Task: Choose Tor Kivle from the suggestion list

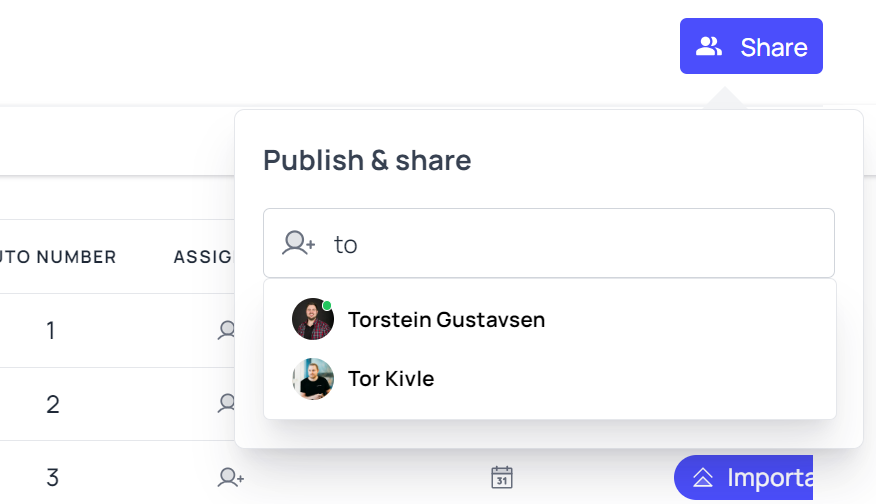Action: click(x=391, y=379)
